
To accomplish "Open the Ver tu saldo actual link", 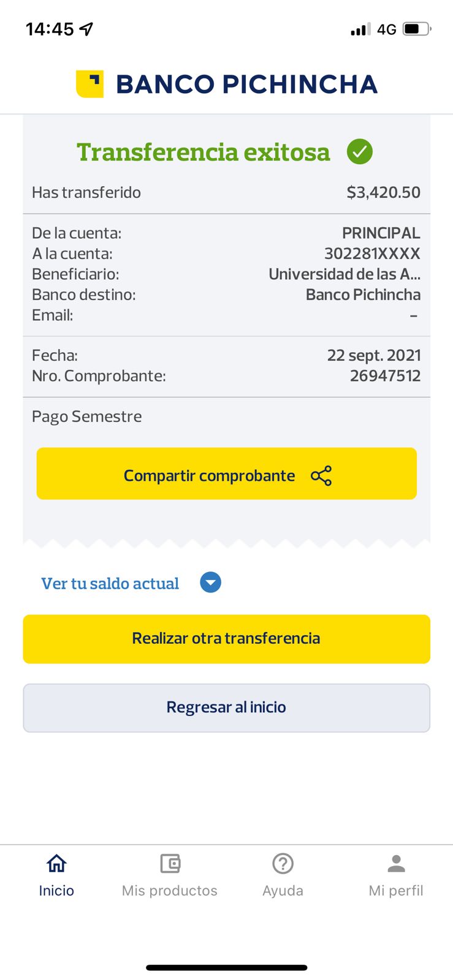I will pos(110,584).
